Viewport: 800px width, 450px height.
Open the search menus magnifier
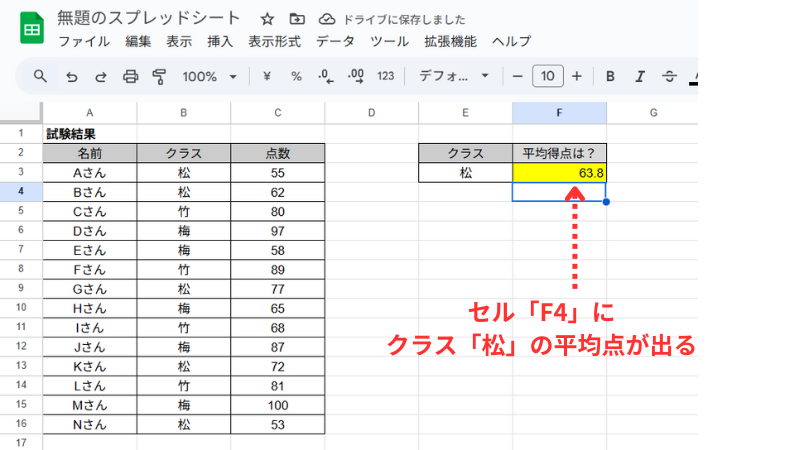tap(40, 77)
